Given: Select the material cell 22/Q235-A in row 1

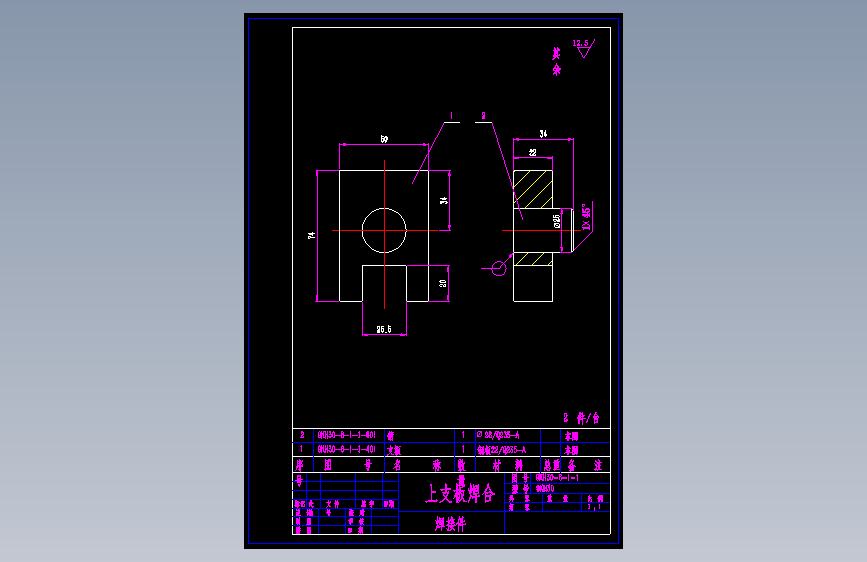Looking at the screenshot, I should (x=502, y=450).
